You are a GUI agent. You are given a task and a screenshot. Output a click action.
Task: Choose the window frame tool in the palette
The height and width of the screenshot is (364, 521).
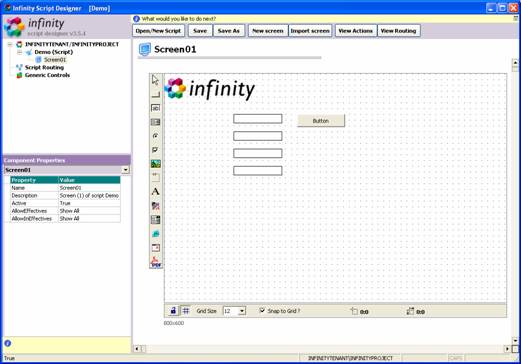(155, 248)
